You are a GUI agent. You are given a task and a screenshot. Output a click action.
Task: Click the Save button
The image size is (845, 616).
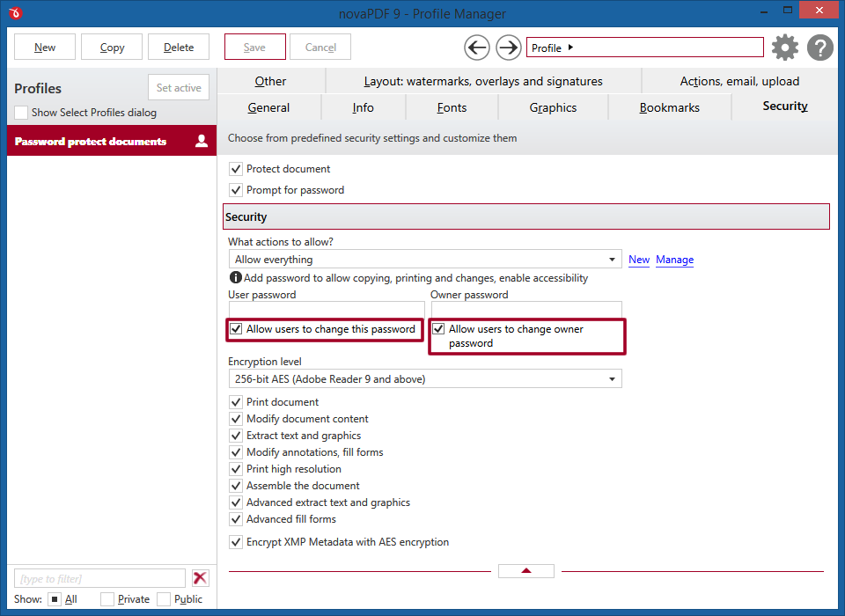click(255, 47)
